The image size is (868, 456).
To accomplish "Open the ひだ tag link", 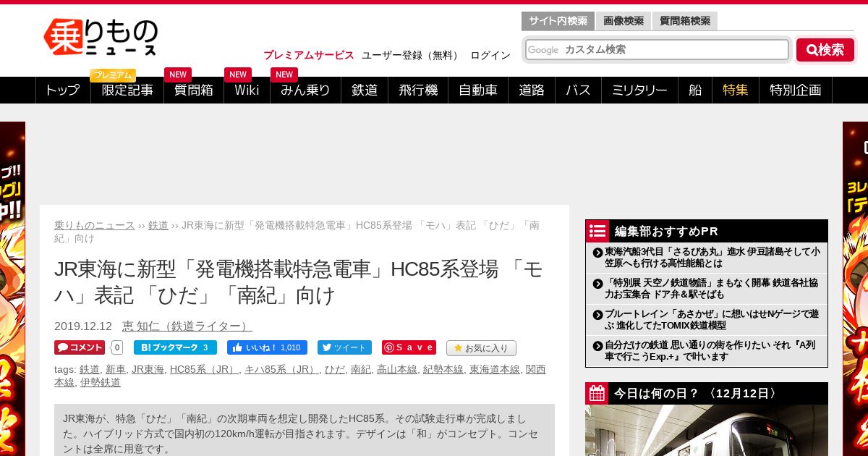I will 335,369.
